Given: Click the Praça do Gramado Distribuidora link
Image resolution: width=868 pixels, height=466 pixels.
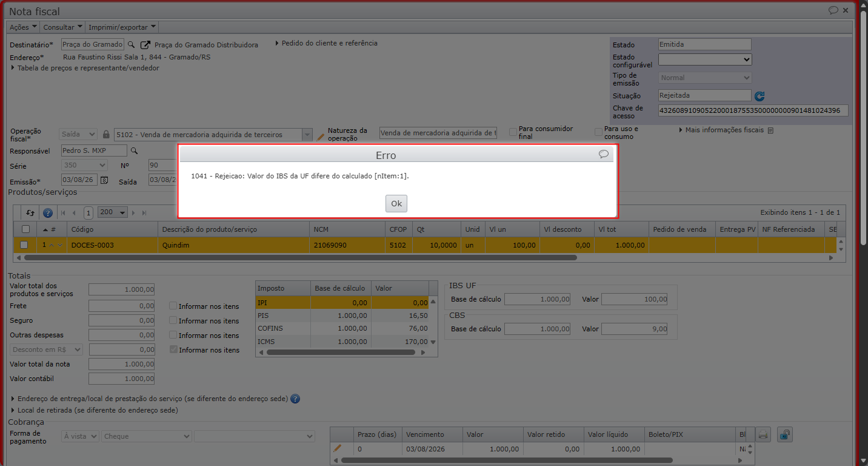Looking at the screenshot, I should point(206,45).
